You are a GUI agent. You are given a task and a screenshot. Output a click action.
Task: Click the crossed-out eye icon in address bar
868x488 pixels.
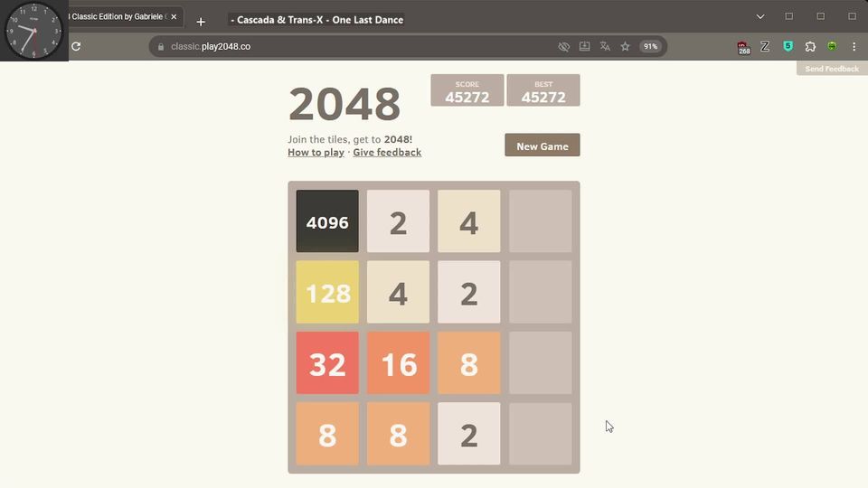[x=564, y=46]
